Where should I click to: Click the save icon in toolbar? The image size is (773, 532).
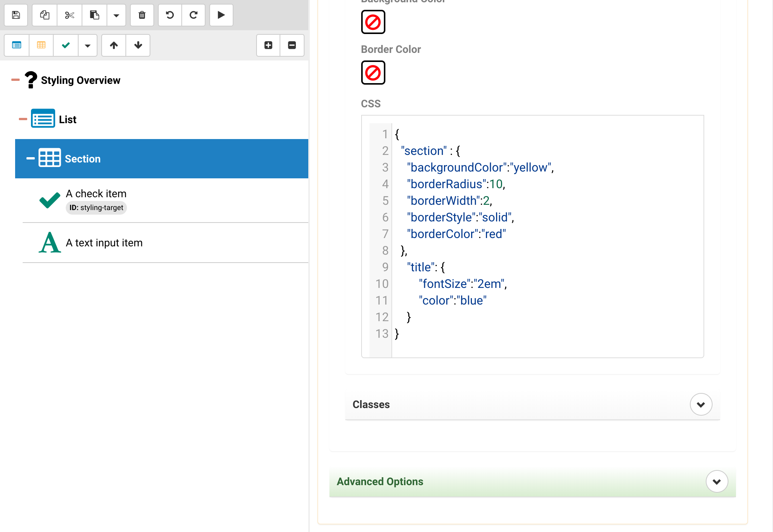(16, 15)
